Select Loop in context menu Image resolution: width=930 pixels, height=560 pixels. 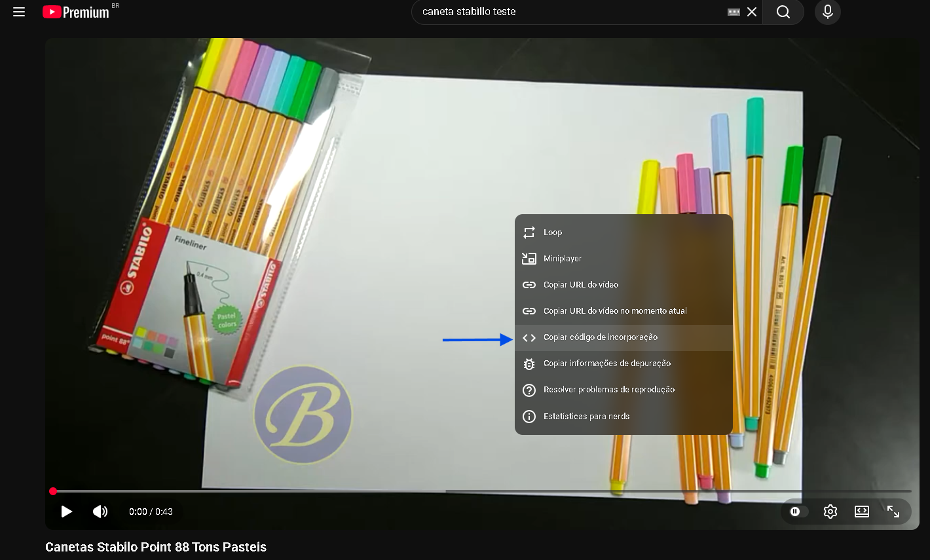(x=623, y=233)
